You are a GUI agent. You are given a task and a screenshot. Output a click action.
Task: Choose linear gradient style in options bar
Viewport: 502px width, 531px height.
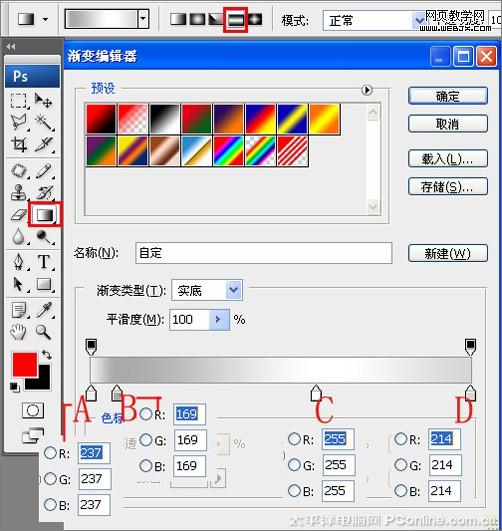[x=178, y=19]
